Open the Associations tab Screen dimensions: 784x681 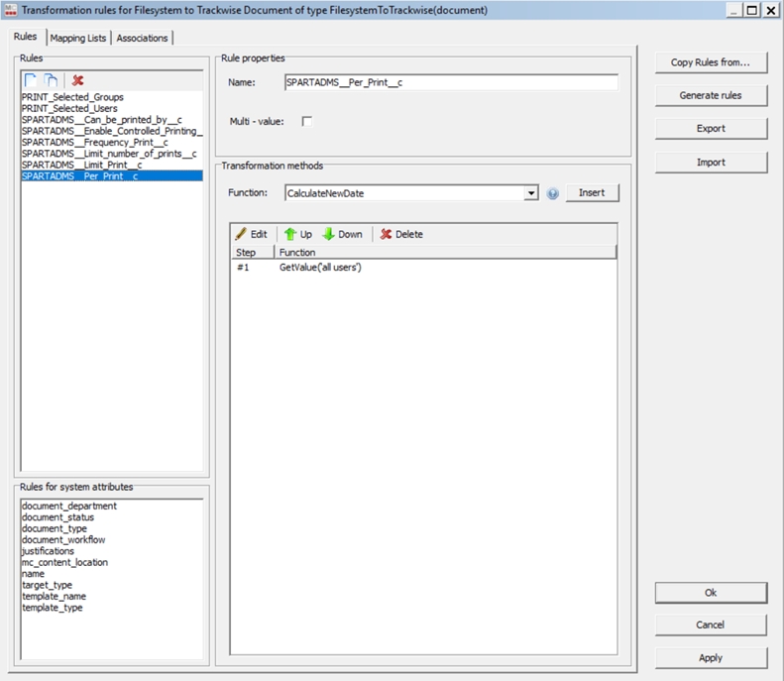tap(143, 38)
